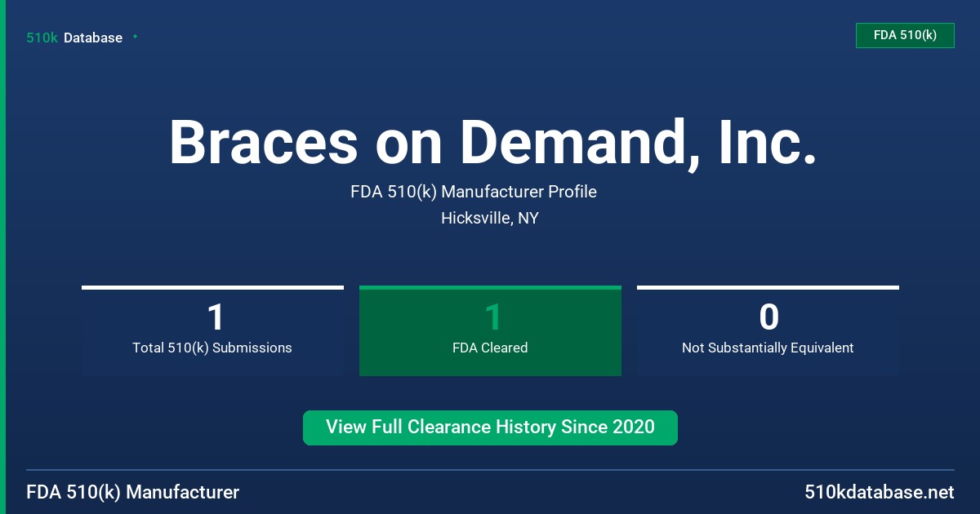Open the Not Substantially Equivalent card

tap(768, 330)
